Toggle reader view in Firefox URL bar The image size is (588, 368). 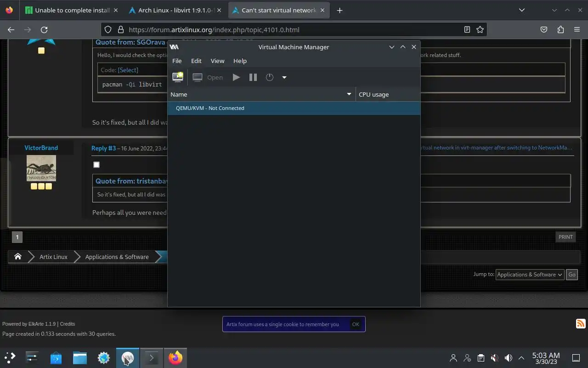pyautogui.click(x=467, y=29)
